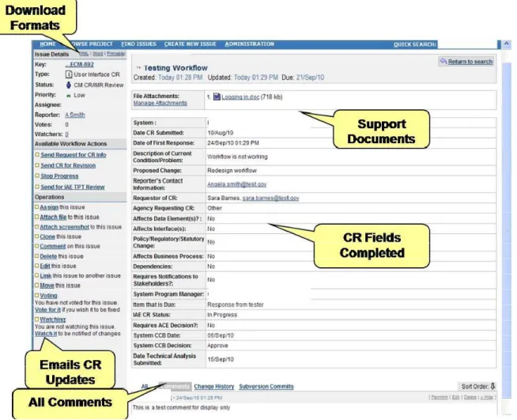Click the bullet icon beside Assign this issue
The width and height of the screenshot is (517, 420).
pyautogui.click(x=37, y=207)
